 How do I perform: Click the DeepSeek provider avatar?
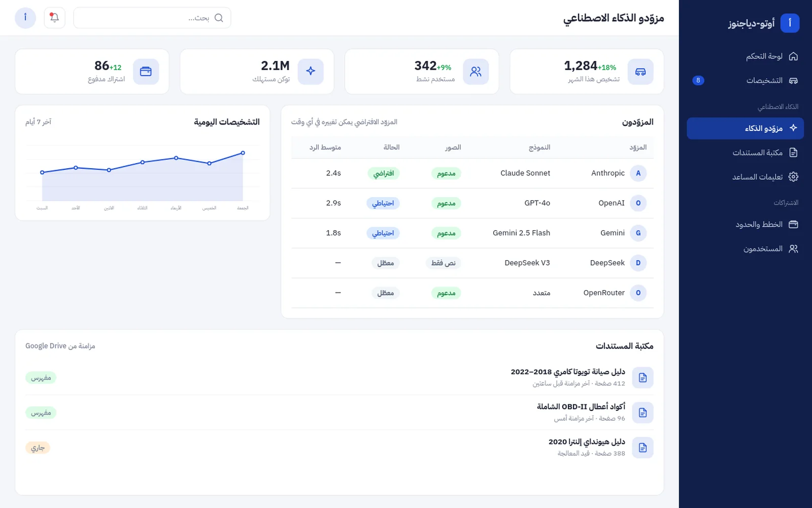click(x=638, y=263)
